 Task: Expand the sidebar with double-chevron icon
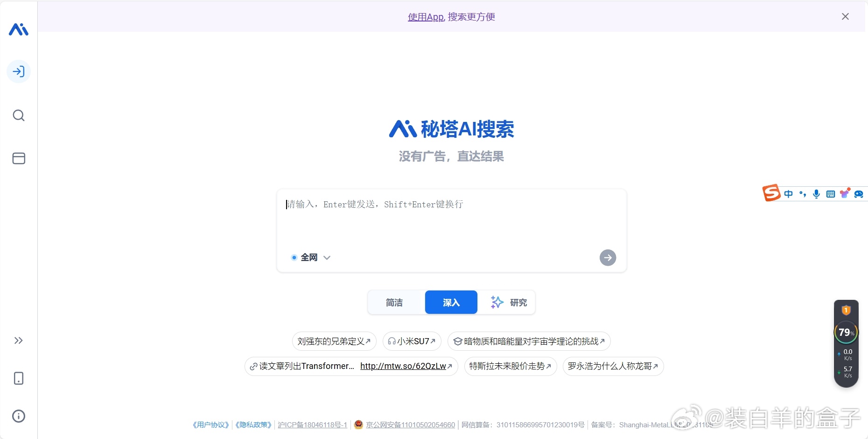19,340
